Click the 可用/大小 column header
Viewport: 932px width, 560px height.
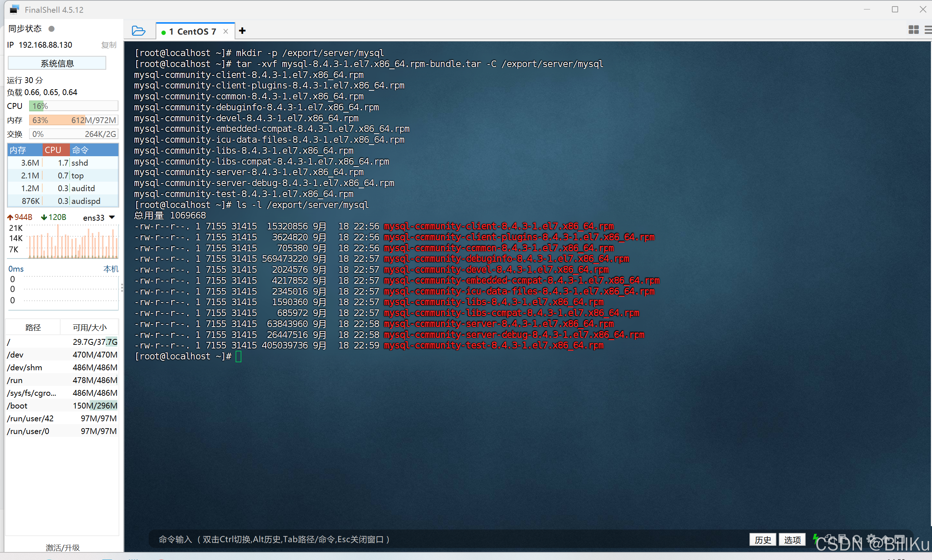tap(90, 327)
